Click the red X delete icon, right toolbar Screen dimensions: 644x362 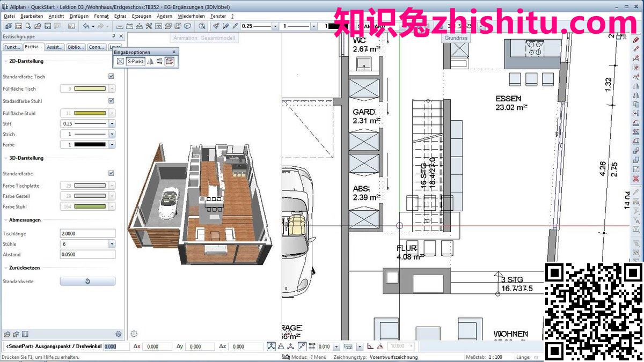coord(636,178)
